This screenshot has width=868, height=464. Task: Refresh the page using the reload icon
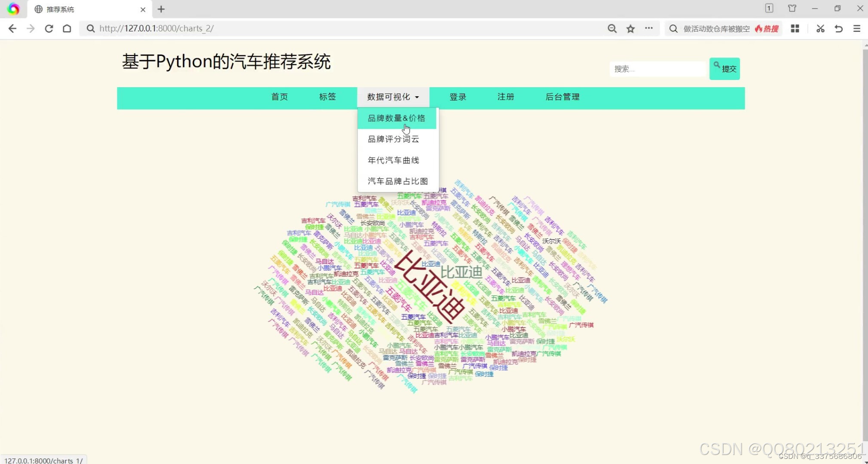tap(49, 28)
